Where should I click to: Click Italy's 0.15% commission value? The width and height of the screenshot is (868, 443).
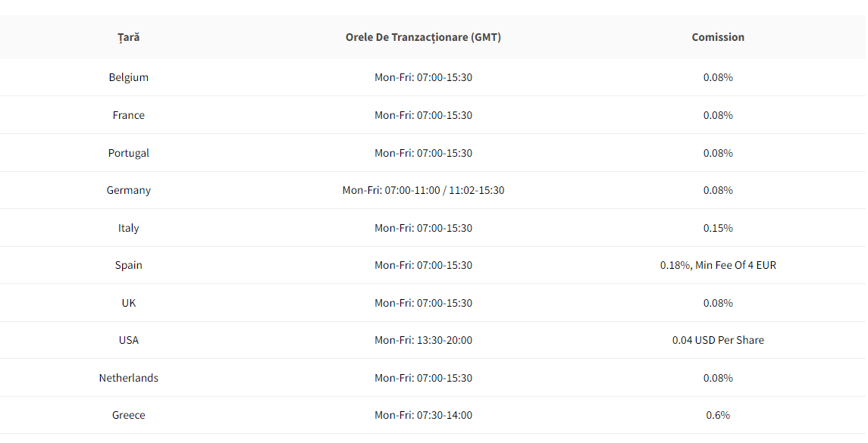(718, 228)
